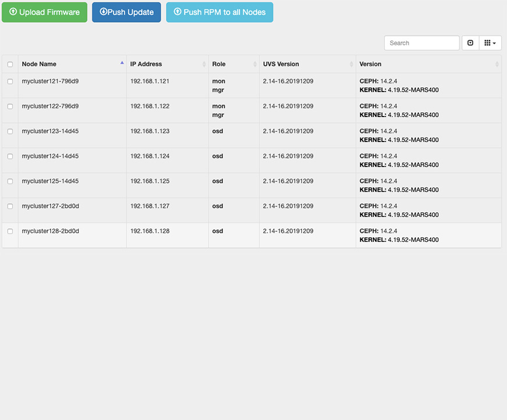
Task: Sort by Node Name column header
Action: click(72, 64)
